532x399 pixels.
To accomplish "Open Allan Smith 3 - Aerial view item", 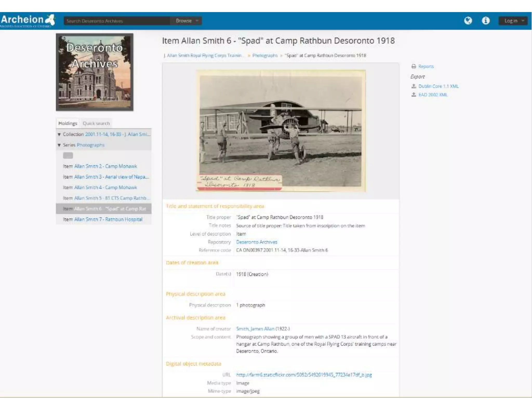I will click(111, 177).
